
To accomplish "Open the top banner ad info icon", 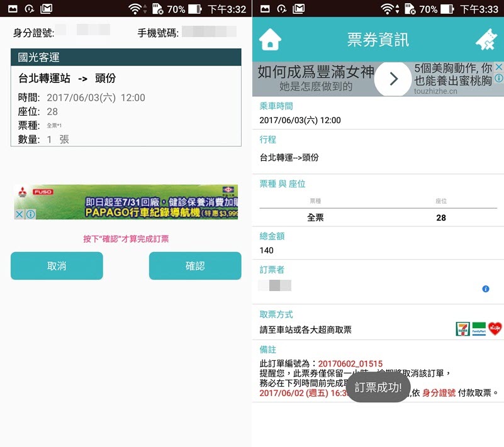I will pyautogui.click(x=498, y=78).
